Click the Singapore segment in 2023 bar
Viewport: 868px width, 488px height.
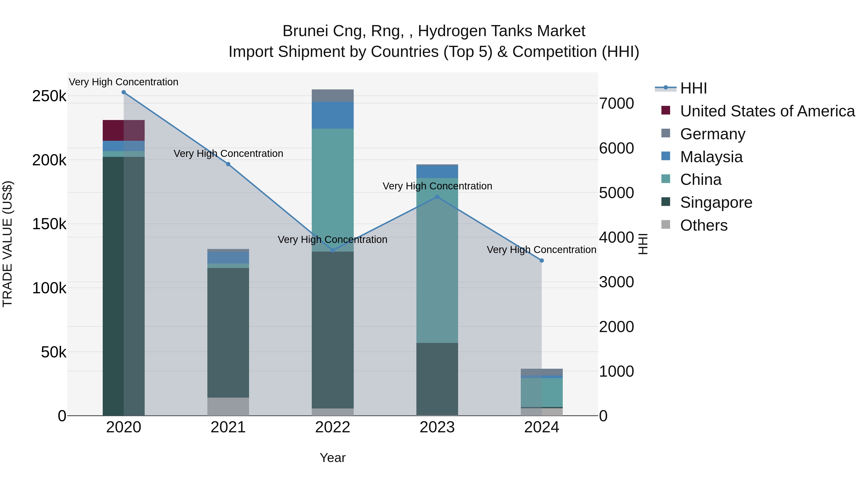coord(437,379)
